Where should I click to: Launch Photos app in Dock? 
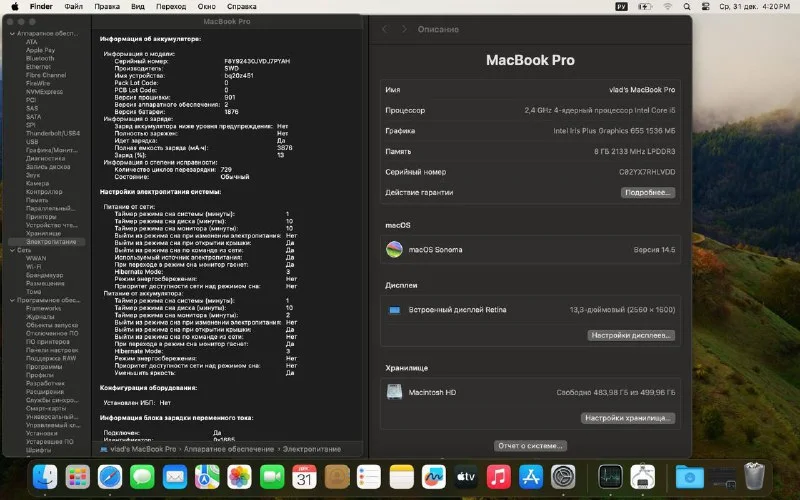tap(239, 478)
